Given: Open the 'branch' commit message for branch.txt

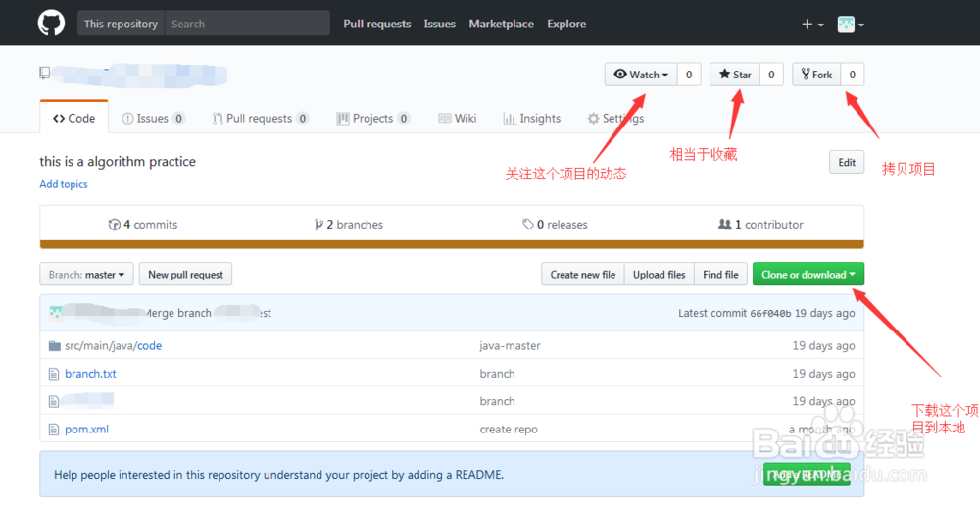Looking at the screenshot, I should [498, 374].
